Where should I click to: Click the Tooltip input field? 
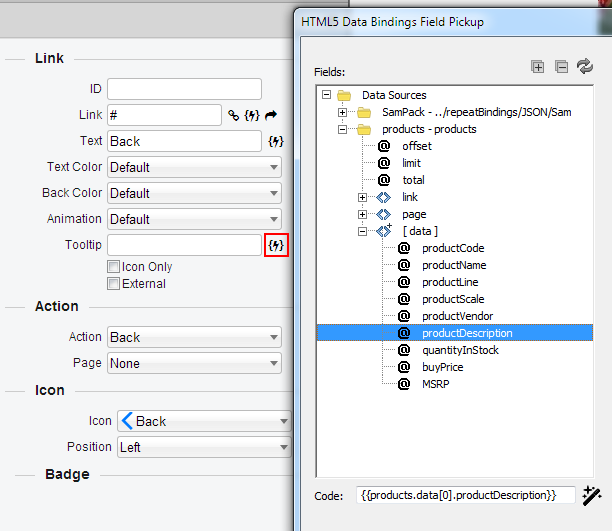pos(184,245)
